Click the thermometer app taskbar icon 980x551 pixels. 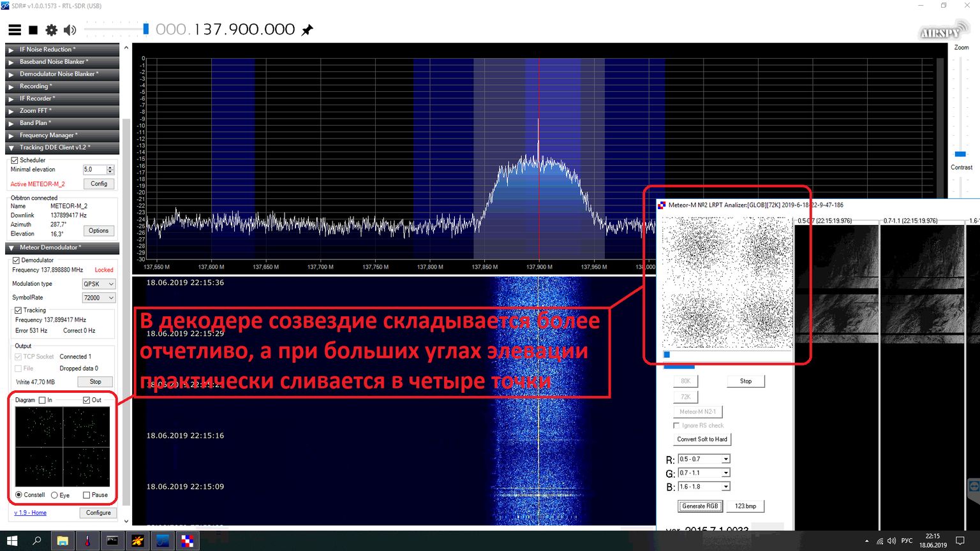click(87, 541)
